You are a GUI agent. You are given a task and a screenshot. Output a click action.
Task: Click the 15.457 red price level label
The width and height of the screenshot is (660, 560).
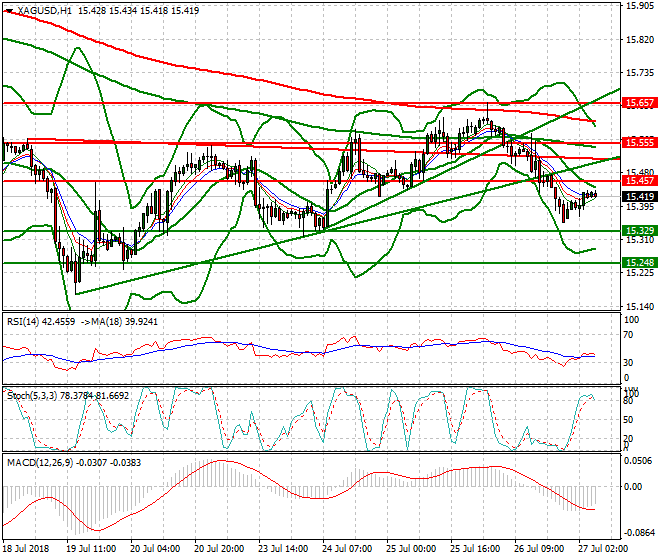[640, 181]
